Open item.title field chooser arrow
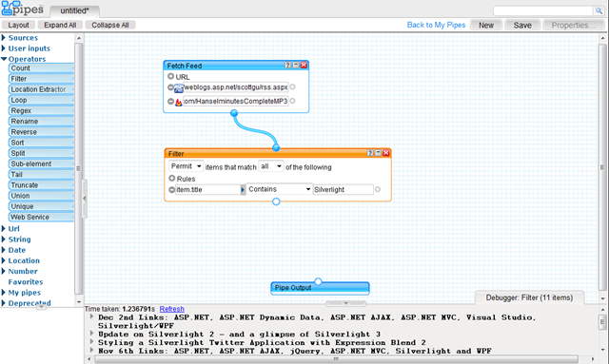 coord(244,190)
